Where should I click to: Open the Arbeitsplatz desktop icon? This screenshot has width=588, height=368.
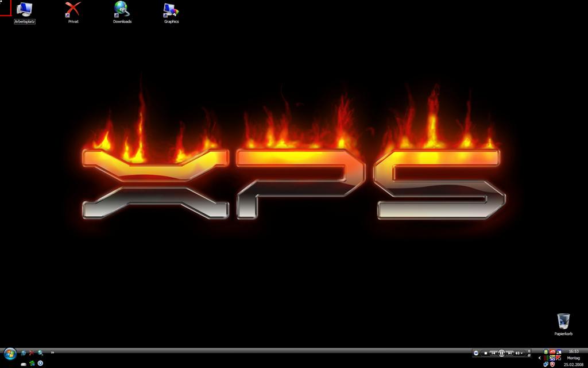[x=24, y=9]
